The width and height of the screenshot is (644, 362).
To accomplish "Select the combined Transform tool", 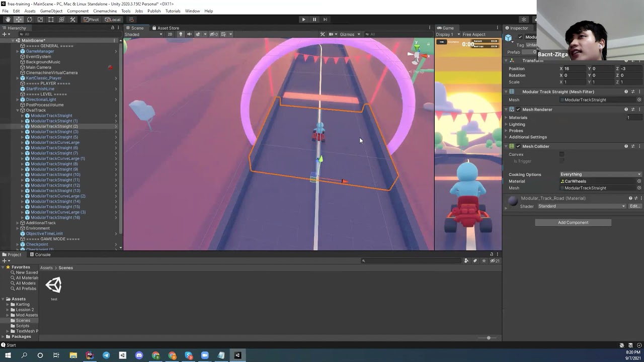I will coord(61,20).
